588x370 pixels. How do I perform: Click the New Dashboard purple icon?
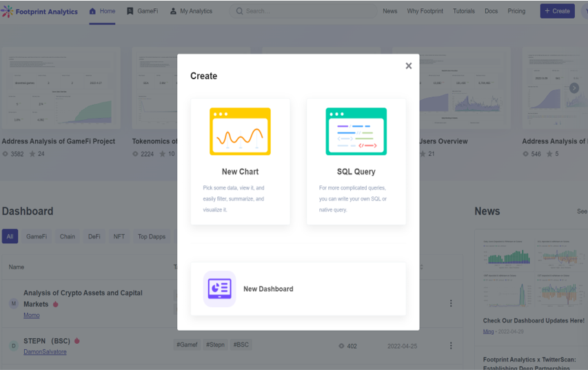point(219,289)
